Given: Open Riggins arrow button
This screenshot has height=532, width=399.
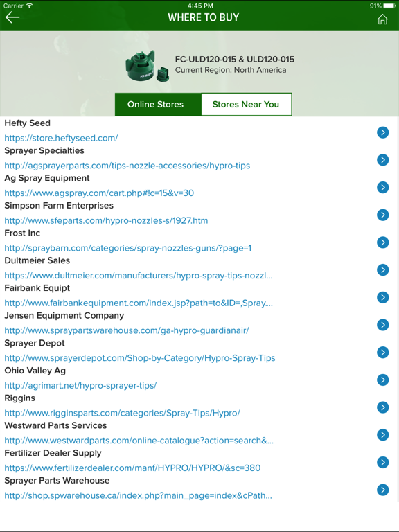Looking at the screenshot, I should pyautogui.click(x=382, y=407).
